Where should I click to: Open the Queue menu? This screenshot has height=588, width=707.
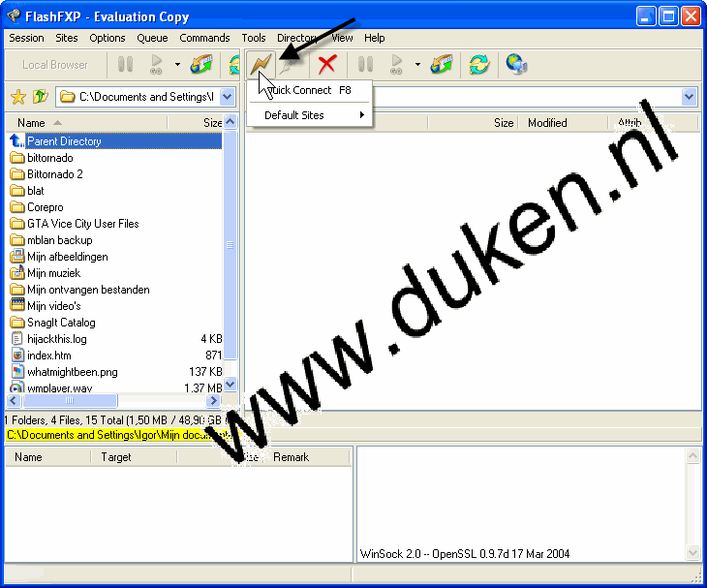[x=152, y=38]
